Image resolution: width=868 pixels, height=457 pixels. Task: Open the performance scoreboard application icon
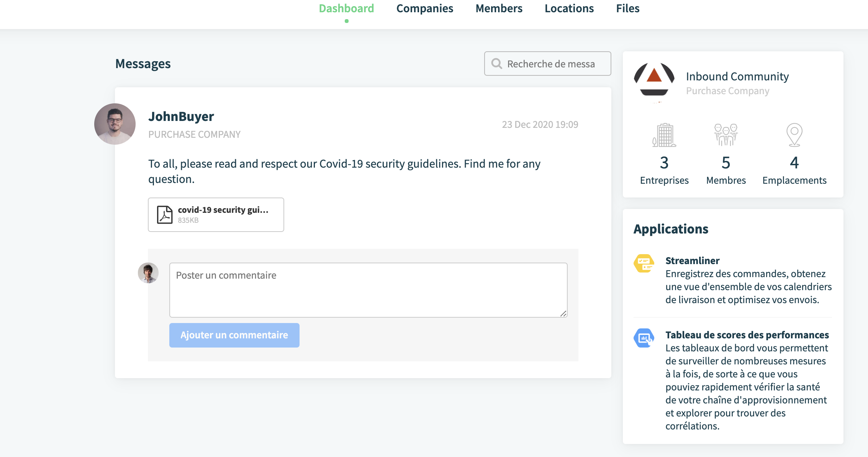(644, 338)
